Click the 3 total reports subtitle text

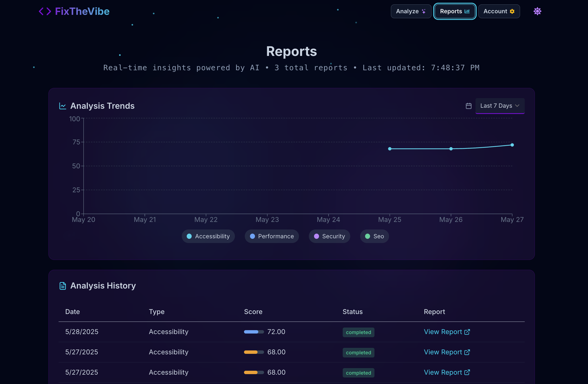coord(311,68)
